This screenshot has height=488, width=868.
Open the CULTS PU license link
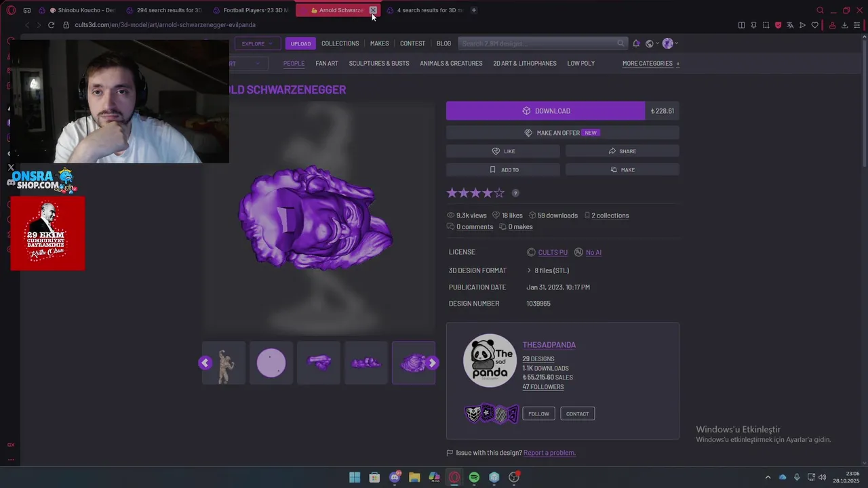[x=553, y=252]
